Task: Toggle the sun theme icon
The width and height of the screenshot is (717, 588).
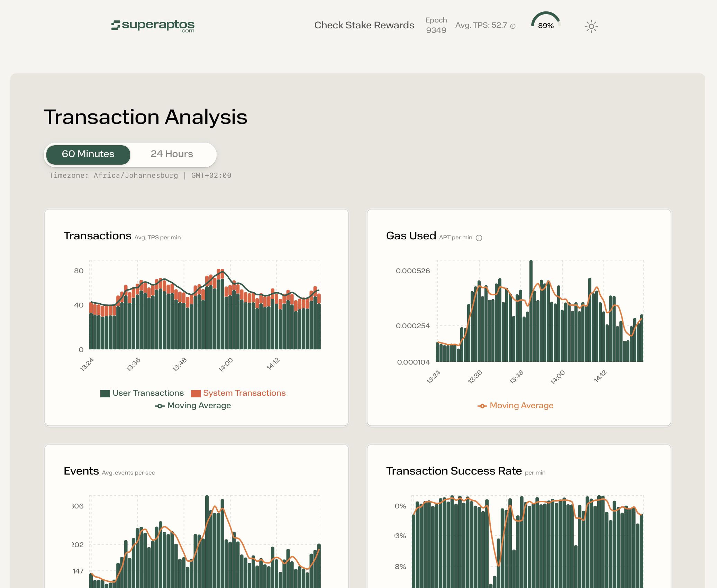Action: pyautogui.click(x=591, y=26)
